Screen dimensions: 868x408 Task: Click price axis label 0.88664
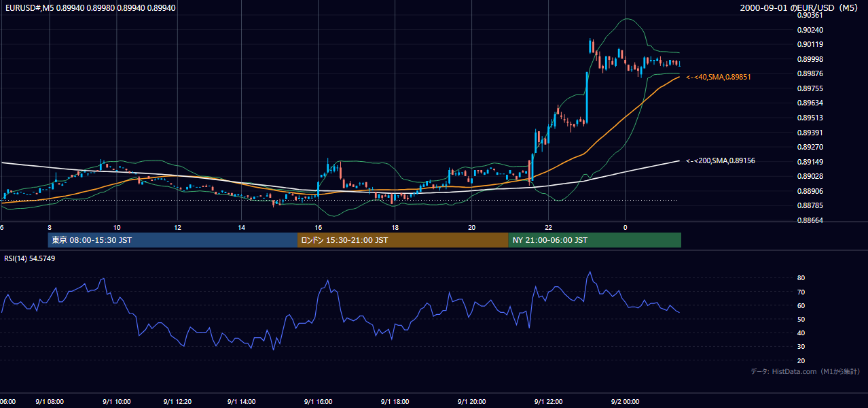tap(810, 220)
